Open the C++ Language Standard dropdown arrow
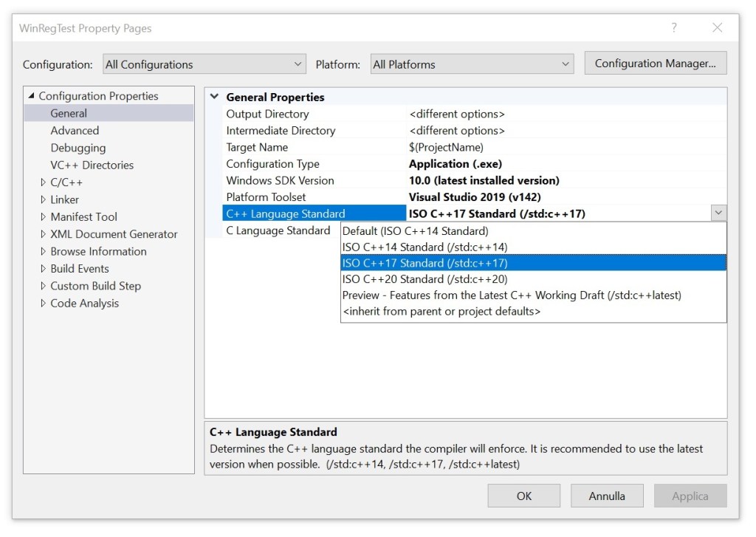The height and width of the screenshot is (537, 756). (718, 213)
